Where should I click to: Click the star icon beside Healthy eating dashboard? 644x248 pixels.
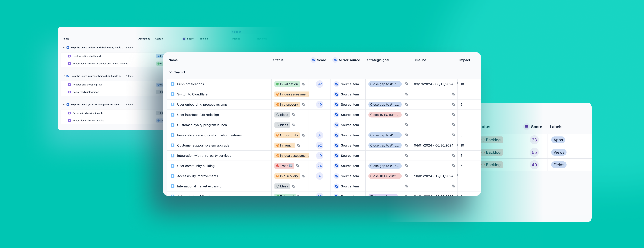click(69, 56)
